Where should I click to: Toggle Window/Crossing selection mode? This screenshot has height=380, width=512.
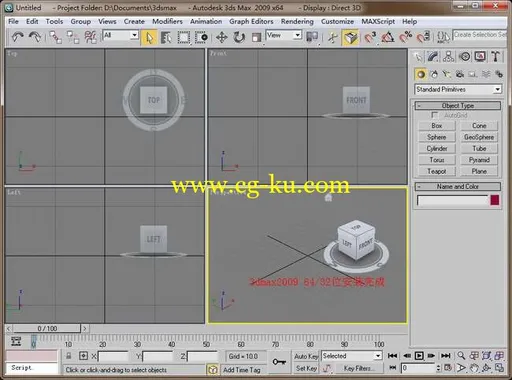201,37
